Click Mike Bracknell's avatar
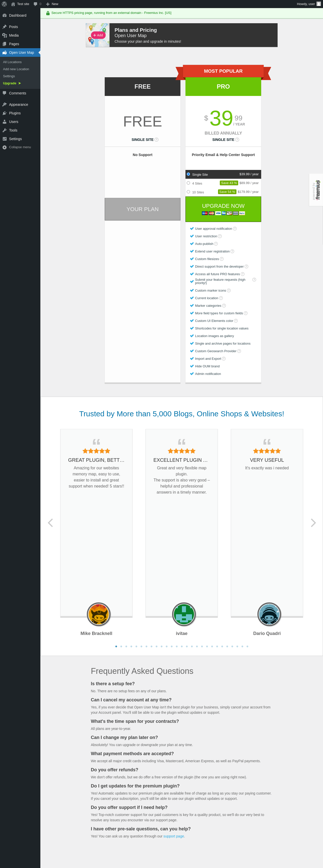 point(99,614)
